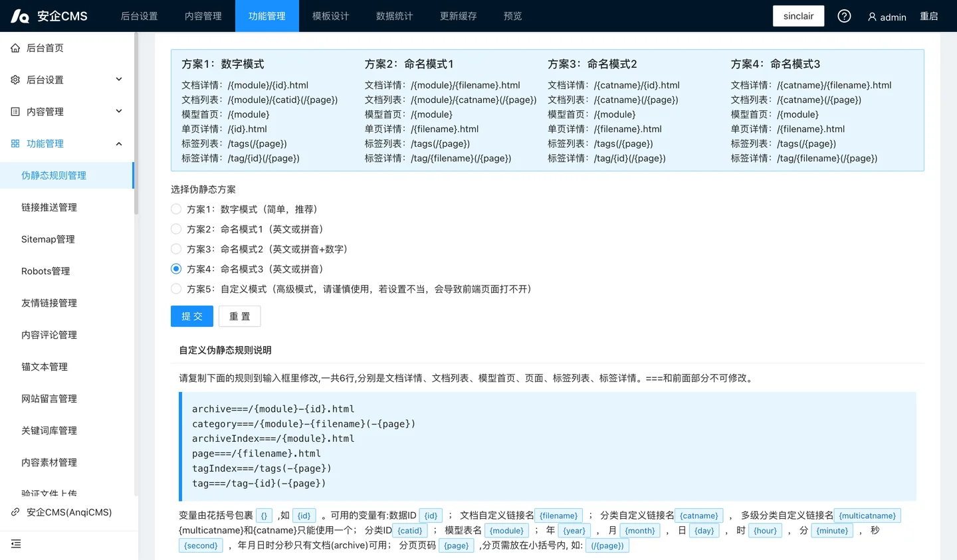Click the 重置 reset button
Viewport: 957px width, 560px height.
pos(240,316)
